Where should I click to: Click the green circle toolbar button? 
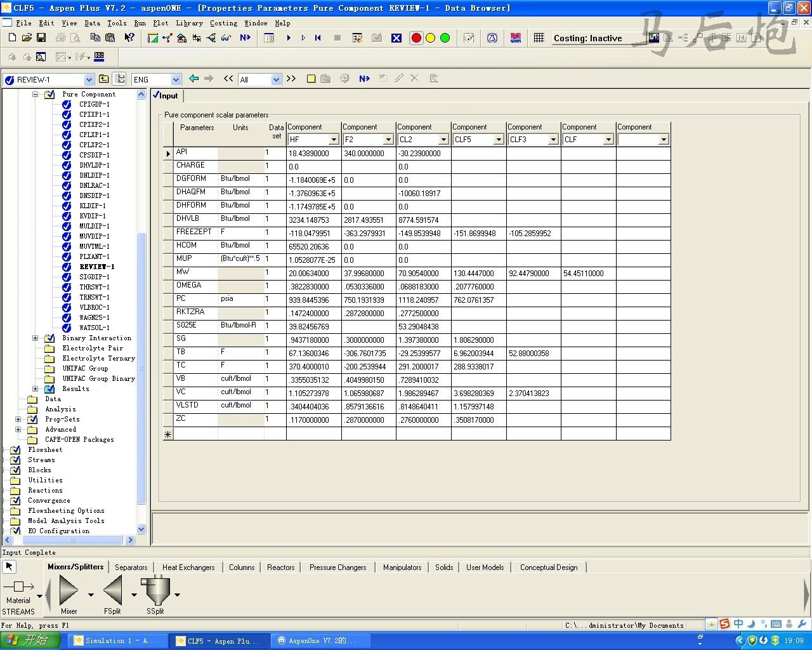coord(445,38)
